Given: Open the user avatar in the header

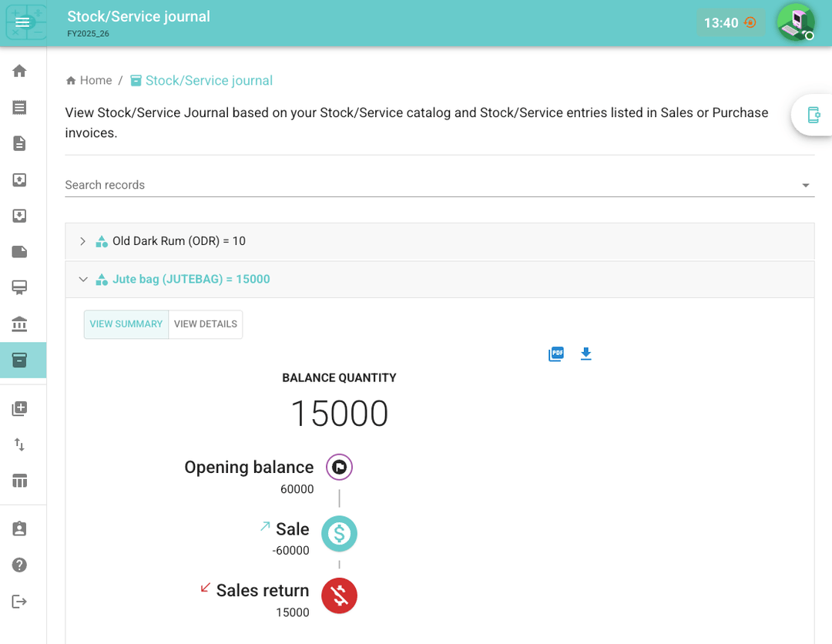Looking at the screenshot, I should (x=795, y=22).
